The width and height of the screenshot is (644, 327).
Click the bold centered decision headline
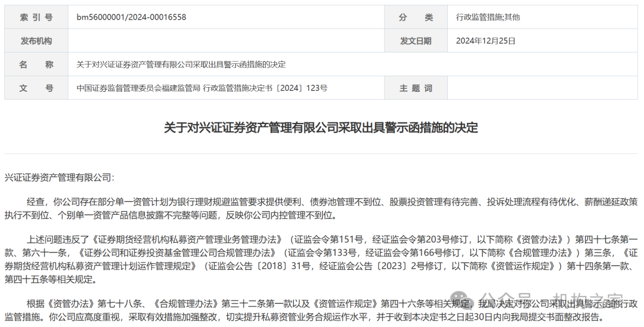tap(321, 127)
